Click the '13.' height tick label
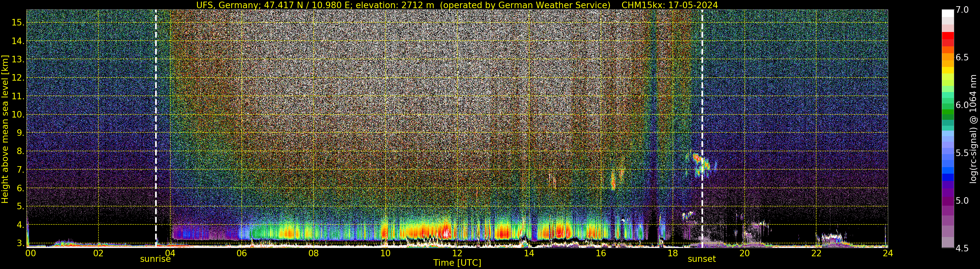 18,59
